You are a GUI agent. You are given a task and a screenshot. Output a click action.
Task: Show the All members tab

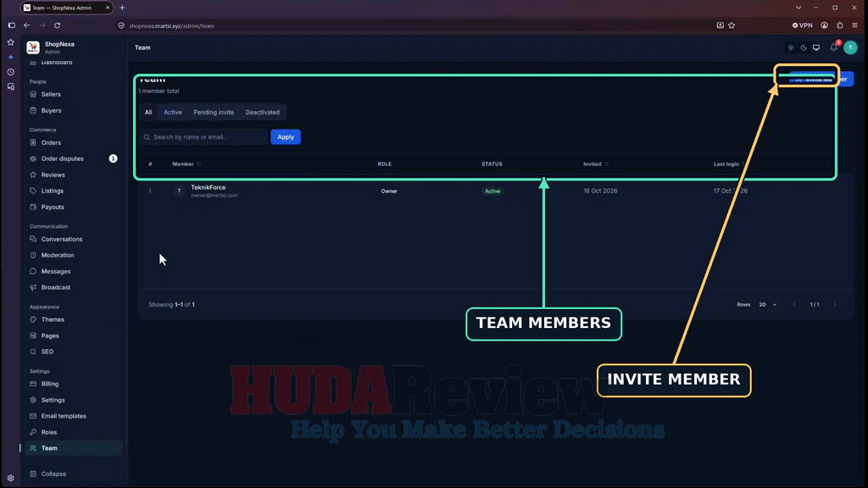click(148, 113)
